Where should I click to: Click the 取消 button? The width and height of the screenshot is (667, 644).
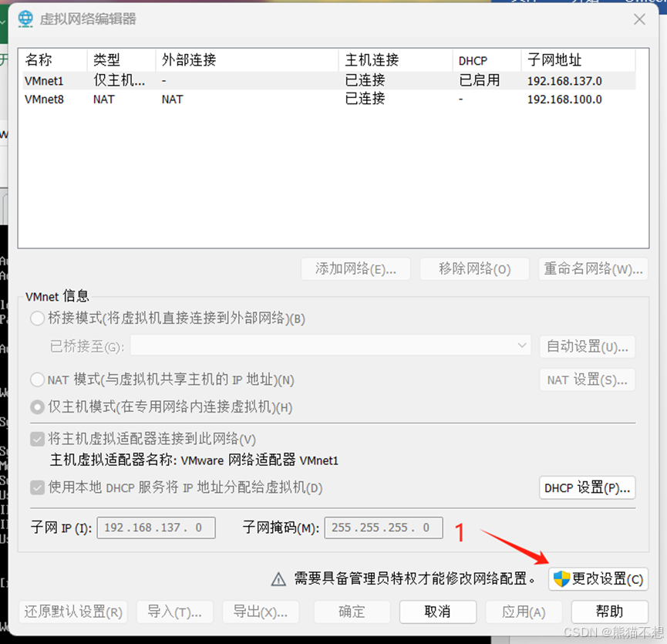tap(438, 612)
